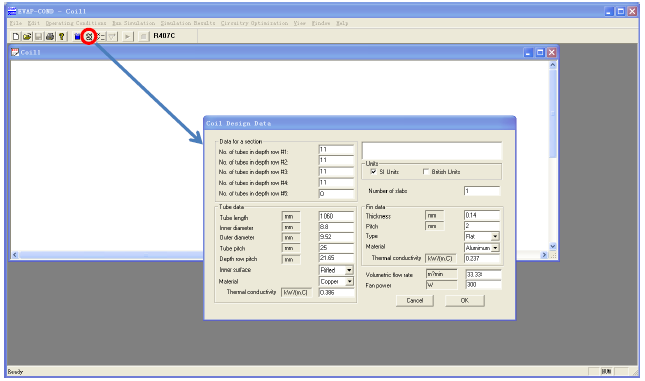The height and width of the screenshot is (381, 645).
Task: Open the View menu
Action: [x=299, y=23]
